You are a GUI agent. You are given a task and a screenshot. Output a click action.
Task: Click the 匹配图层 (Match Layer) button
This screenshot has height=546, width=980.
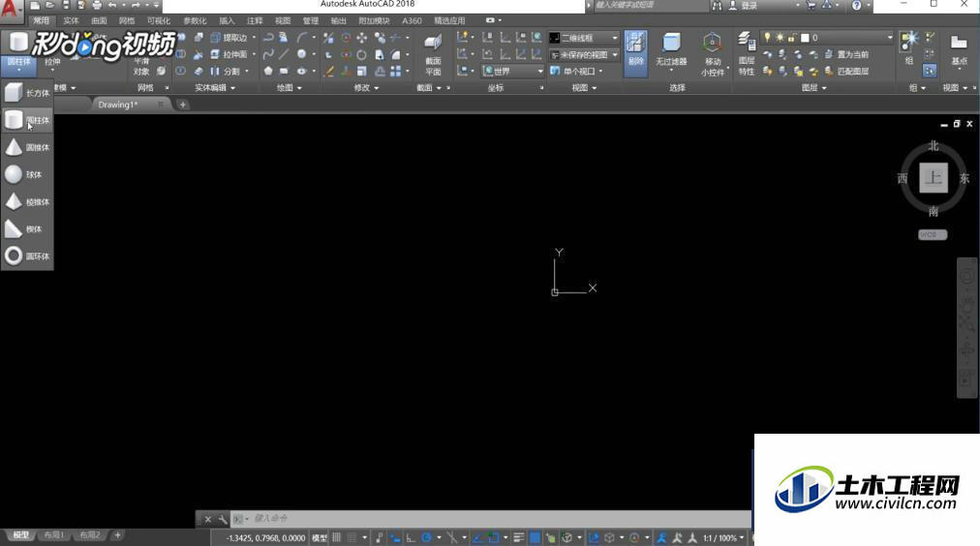[847, 72]
